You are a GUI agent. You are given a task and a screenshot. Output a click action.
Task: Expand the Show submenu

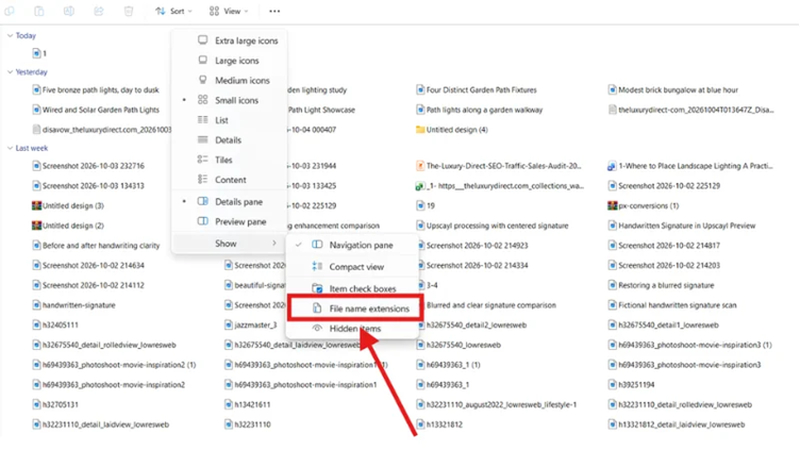tap(230, 244)
